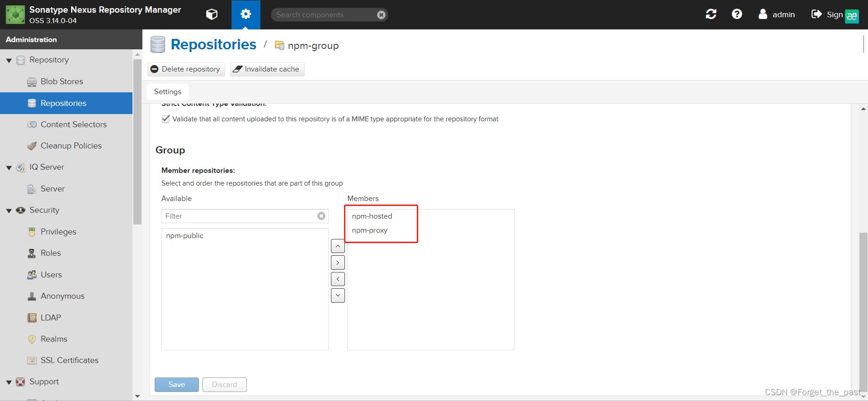
Task: Click the SSL Certificates icon
Action: click(32, 361)
